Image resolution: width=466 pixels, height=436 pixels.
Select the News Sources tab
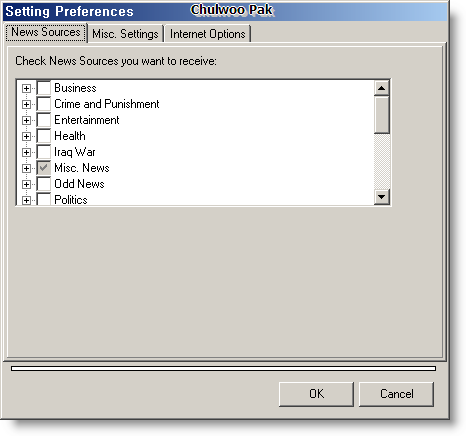click(46, 32)
